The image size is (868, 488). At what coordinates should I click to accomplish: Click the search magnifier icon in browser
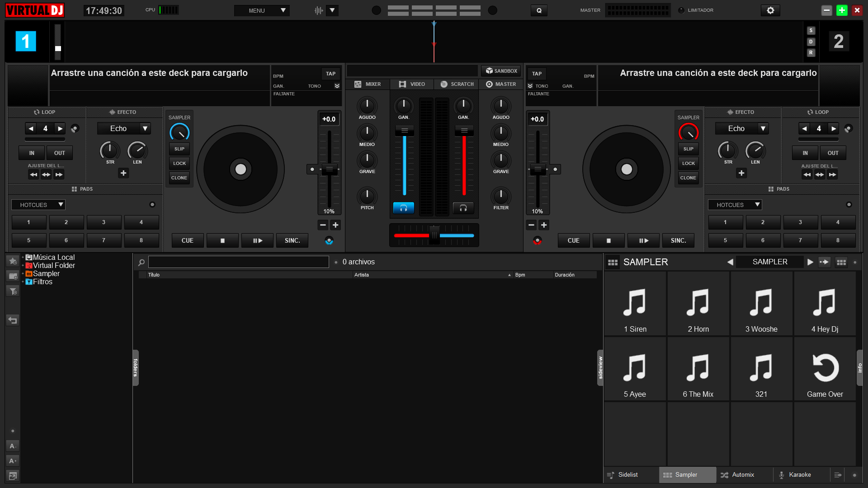click(x=142, y=262)
